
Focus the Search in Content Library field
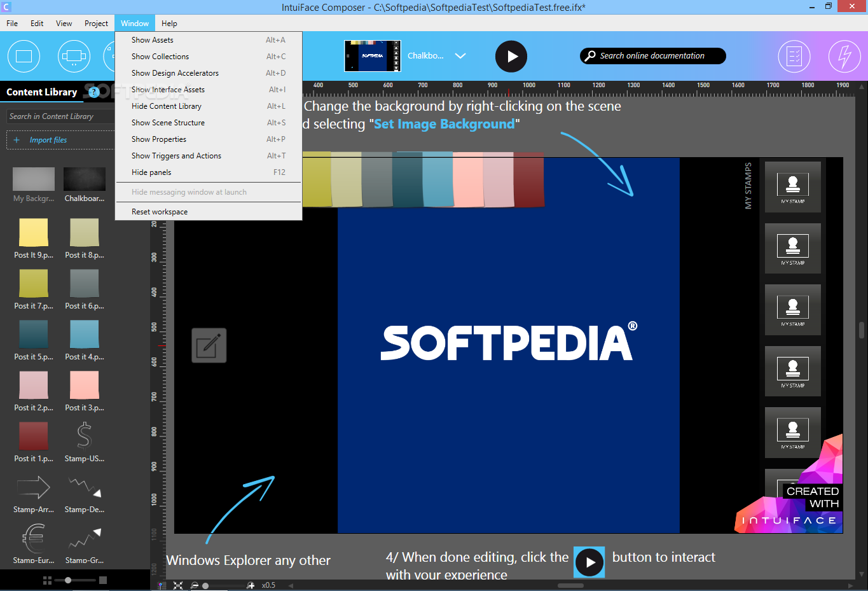(x=60, y=116)
